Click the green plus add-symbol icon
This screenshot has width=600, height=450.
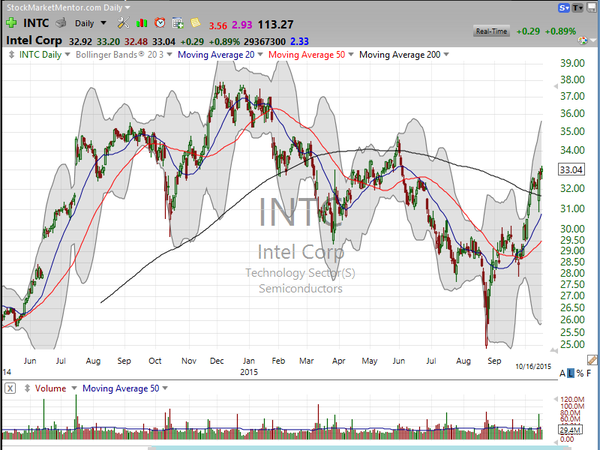click(11, 23)
